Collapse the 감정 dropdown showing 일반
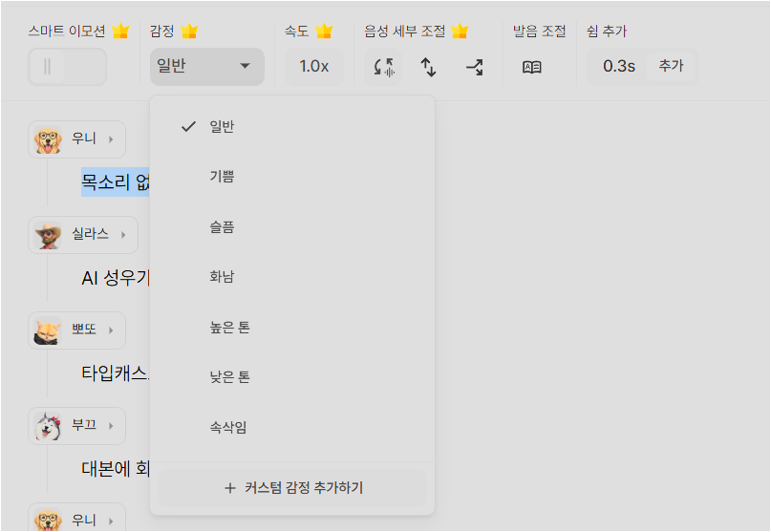The image size is (771, 532). 206,67
